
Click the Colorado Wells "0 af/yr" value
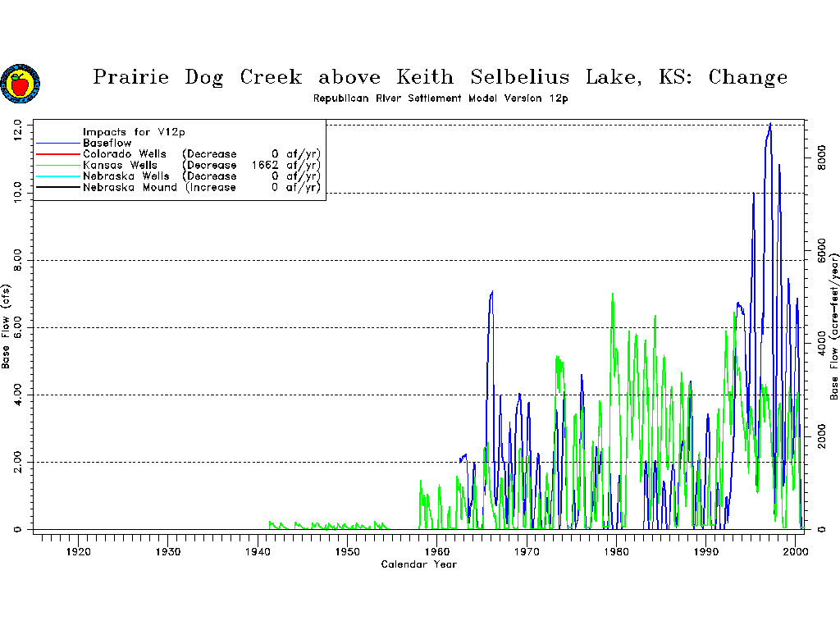295,154
